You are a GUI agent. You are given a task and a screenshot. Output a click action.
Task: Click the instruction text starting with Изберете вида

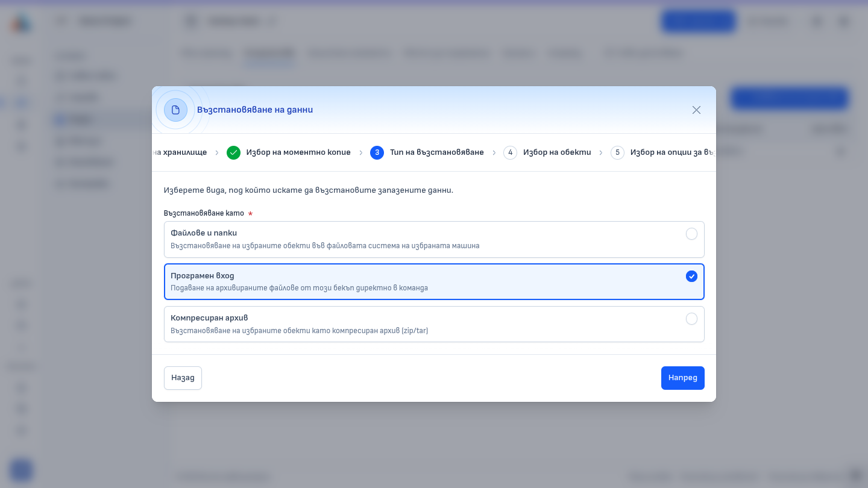pos(309,190)
